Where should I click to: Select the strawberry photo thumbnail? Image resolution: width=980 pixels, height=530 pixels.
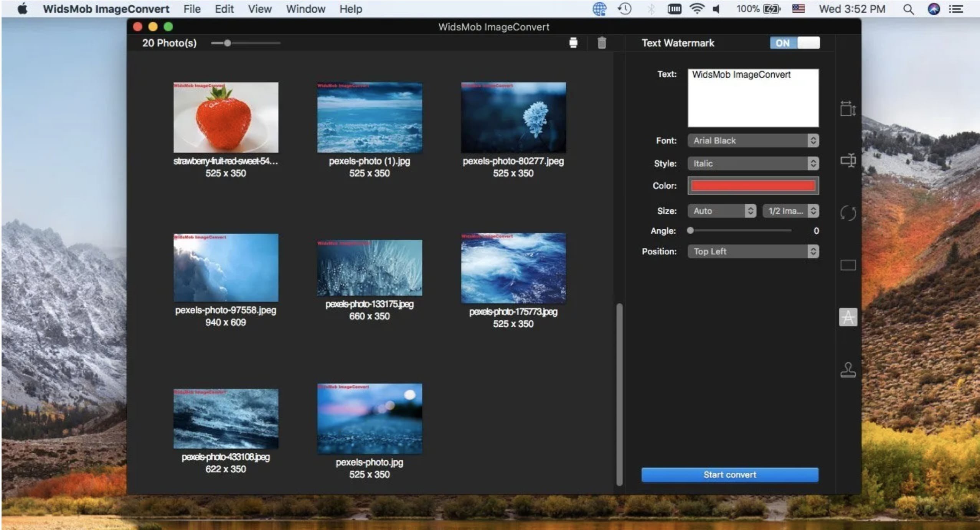point(226,117)
